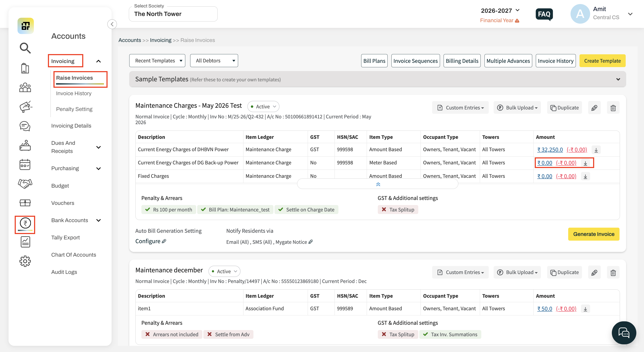The image size is (644, 352).
Task: Click the FAQ speech bubble icon
Action: click(x=544, y=14)
